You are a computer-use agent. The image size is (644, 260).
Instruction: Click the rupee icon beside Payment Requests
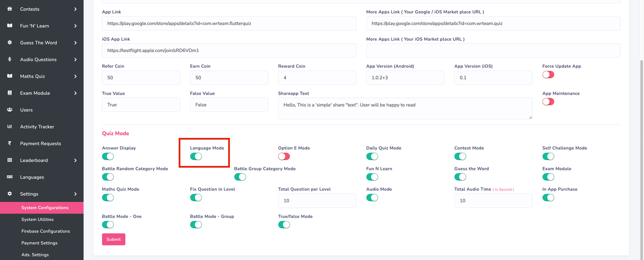tap(10, 143)
